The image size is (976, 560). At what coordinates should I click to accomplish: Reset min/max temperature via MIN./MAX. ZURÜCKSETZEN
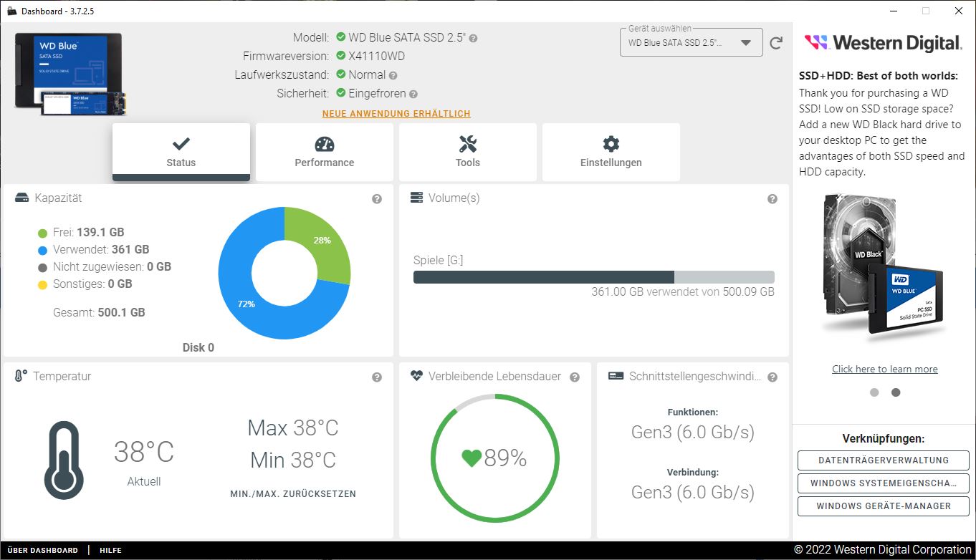293,494
